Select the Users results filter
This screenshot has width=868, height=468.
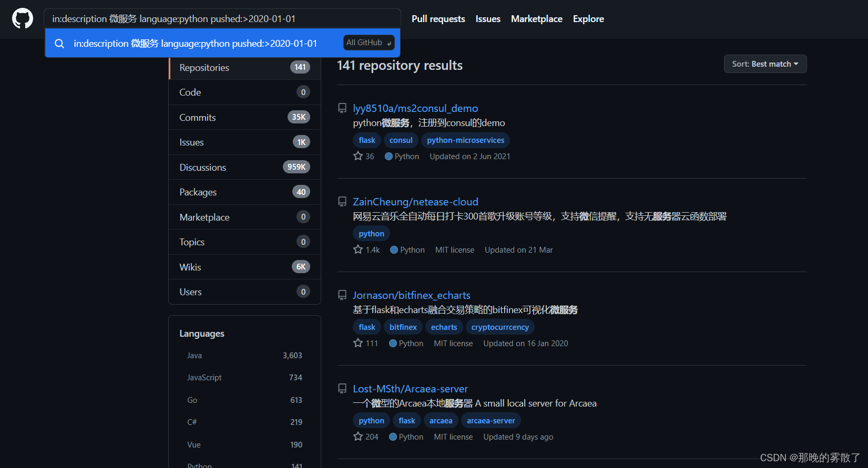coord(245,292)
